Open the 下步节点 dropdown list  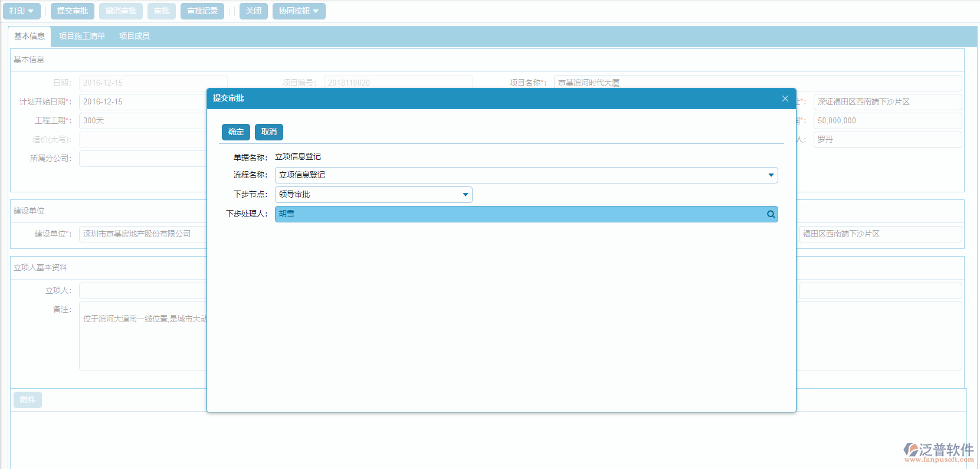[465, 195]
